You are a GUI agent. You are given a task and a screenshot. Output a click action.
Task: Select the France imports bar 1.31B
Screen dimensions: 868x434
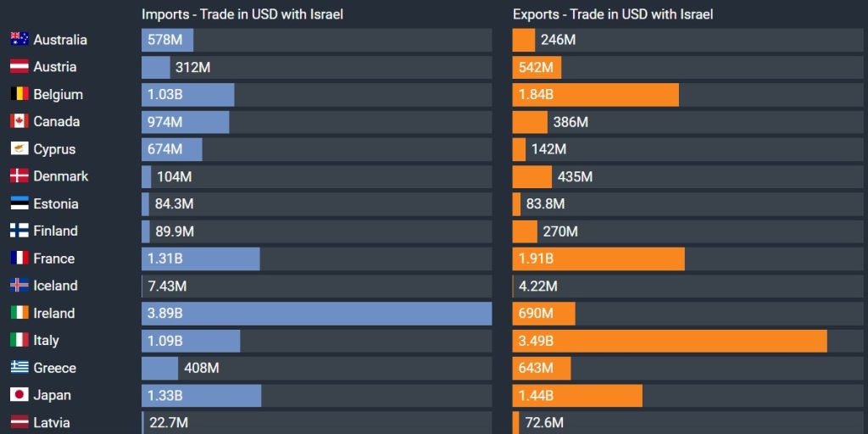point(201,259)
